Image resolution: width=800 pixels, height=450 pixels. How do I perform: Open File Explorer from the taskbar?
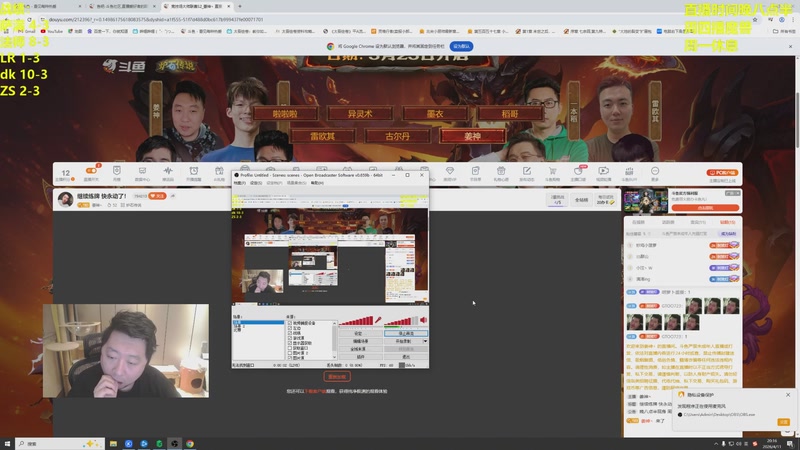coord(113,444)
